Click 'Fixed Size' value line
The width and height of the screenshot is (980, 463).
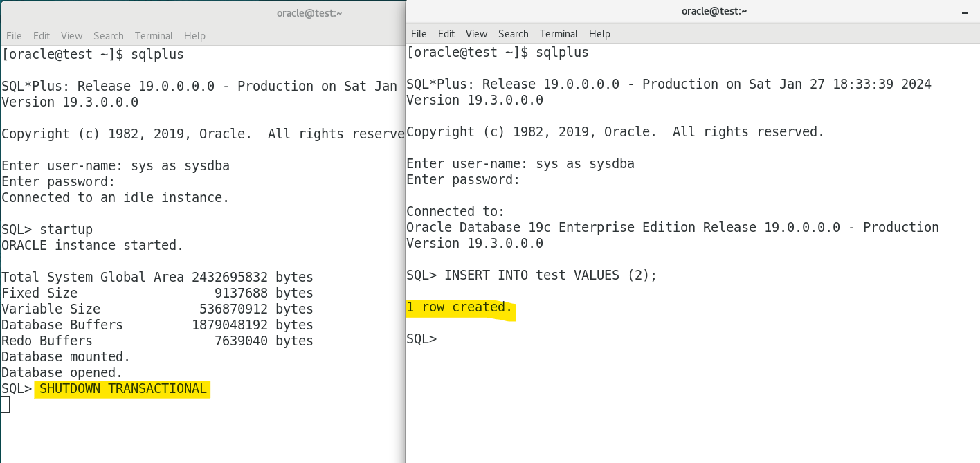pyautogui.click(x=157, y=293)
